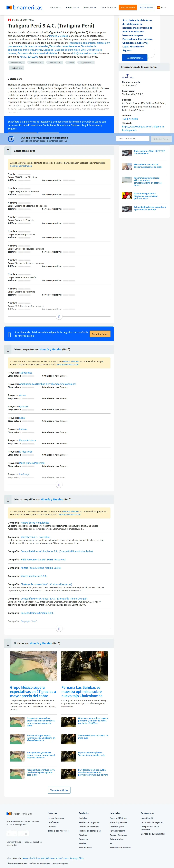Open Qué esperar de Altán article
The height and width of the screenshot is (868, 174).
[x=149, y=152]
